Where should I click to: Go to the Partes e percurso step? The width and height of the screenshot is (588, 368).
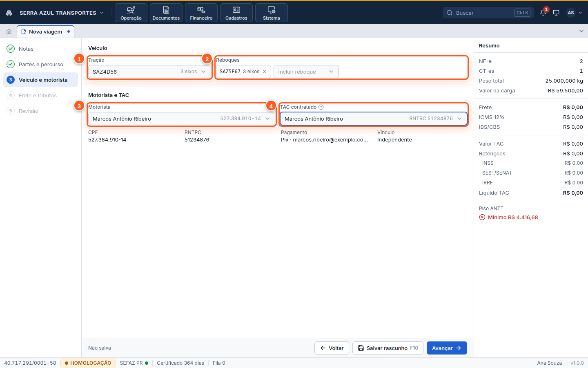tap(40, 64)
